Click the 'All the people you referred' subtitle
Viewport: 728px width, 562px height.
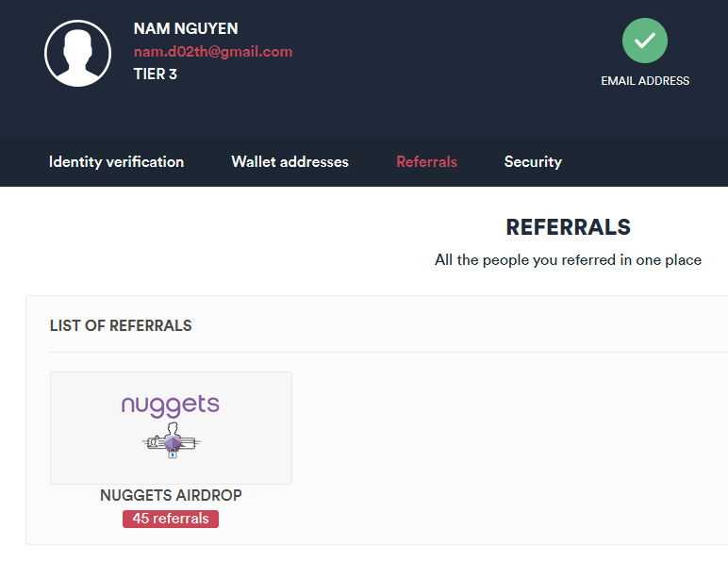pyautogui.click(x=568, y=259)
